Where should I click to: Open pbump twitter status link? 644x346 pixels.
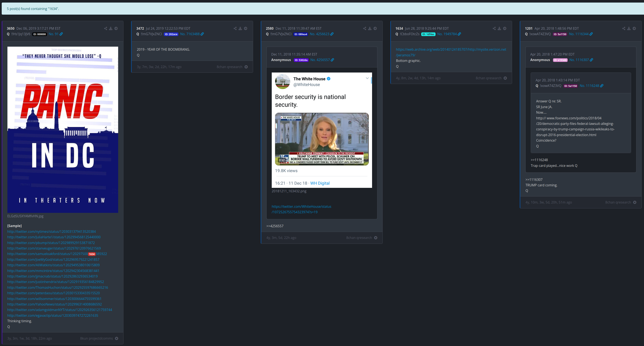[51, 243]
